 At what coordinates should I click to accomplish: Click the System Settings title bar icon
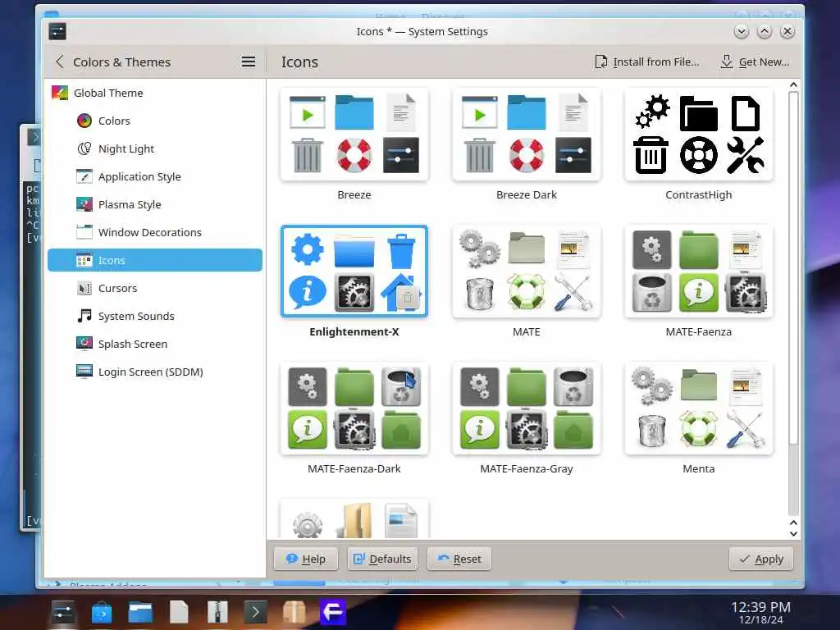[57, 31]
